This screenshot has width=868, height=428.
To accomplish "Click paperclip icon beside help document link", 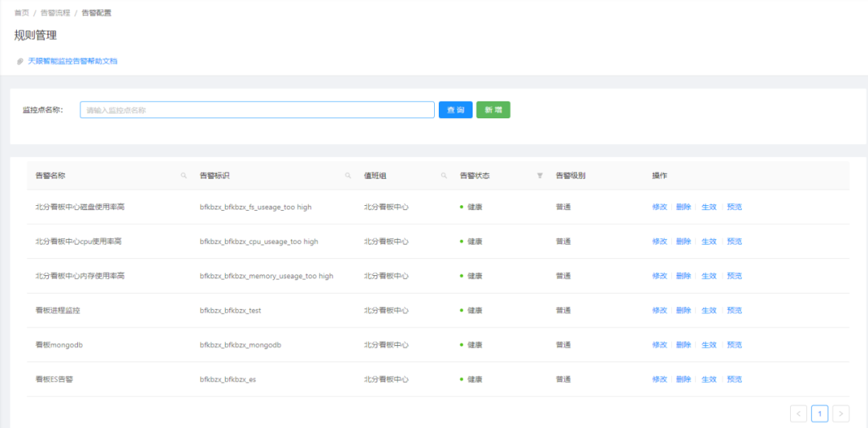I will coord(20,61).
